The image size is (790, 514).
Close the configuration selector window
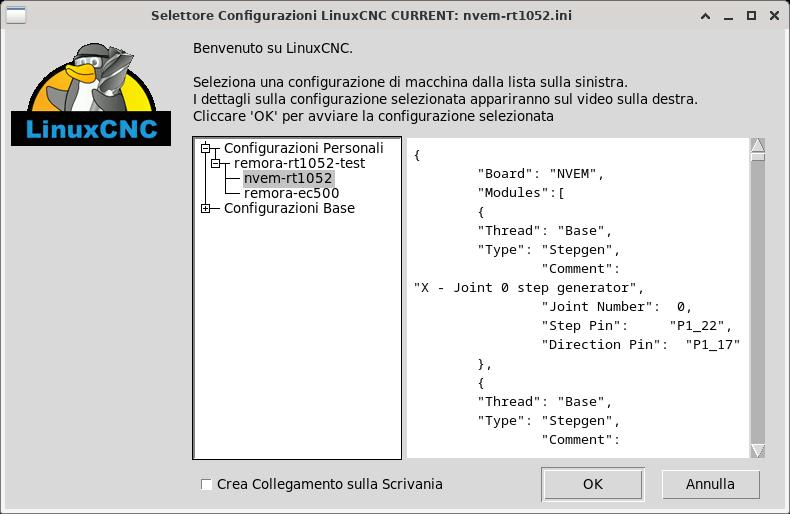pos(774,16)
